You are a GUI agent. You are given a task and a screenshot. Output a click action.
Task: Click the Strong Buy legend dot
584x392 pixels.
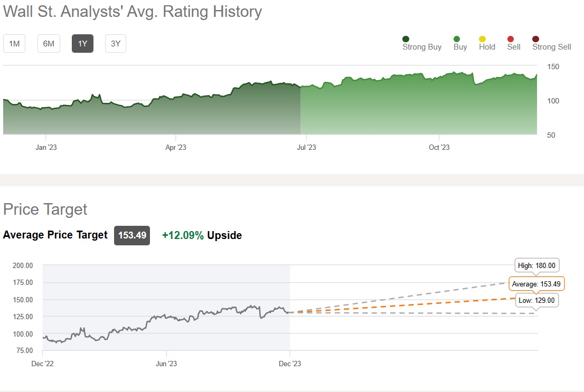pyautogui.click(x=406, y=39)
